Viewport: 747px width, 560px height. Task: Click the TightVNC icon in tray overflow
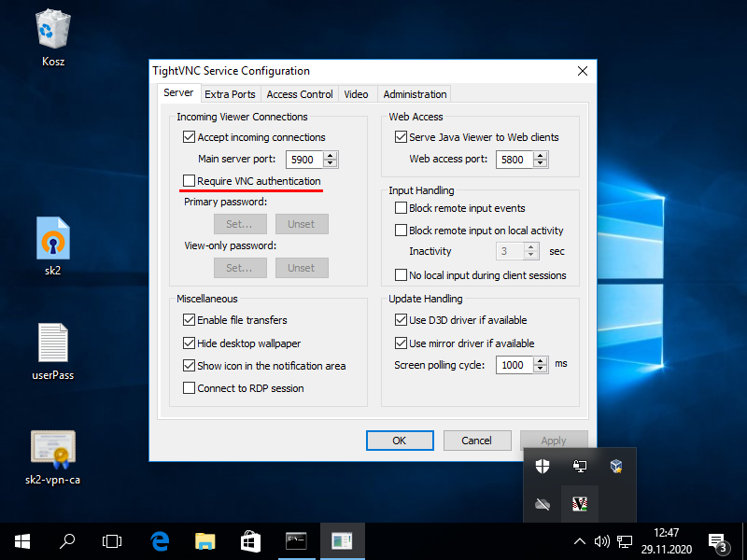coord(579,504)
